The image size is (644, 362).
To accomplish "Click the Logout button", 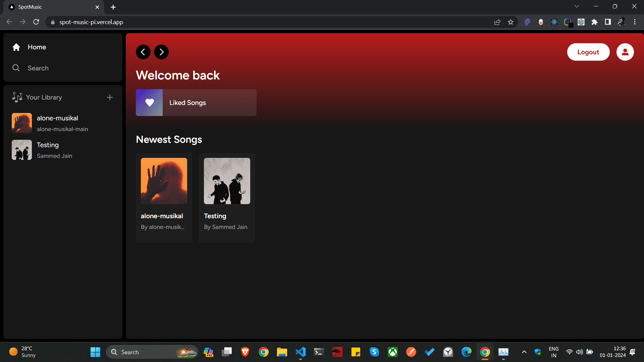I will point(588,52).
